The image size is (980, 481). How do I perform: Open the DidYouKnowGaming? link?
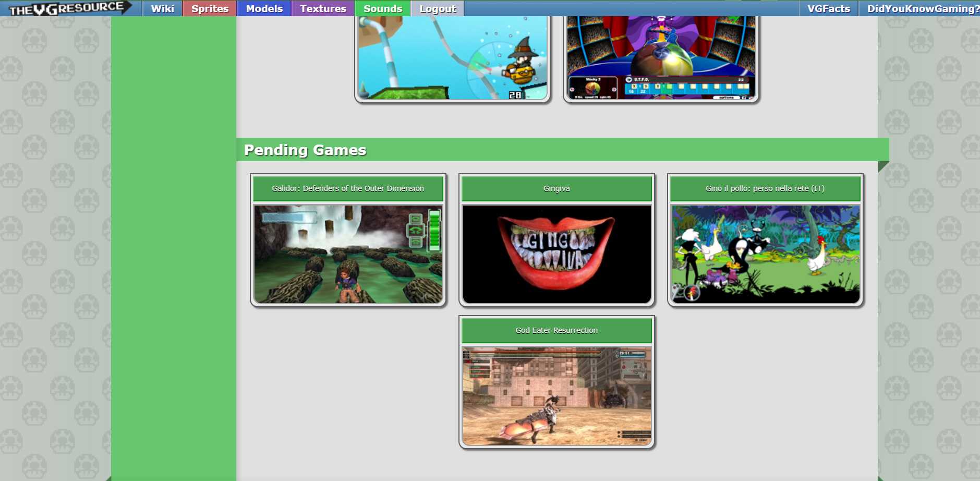tap(920, 8)
